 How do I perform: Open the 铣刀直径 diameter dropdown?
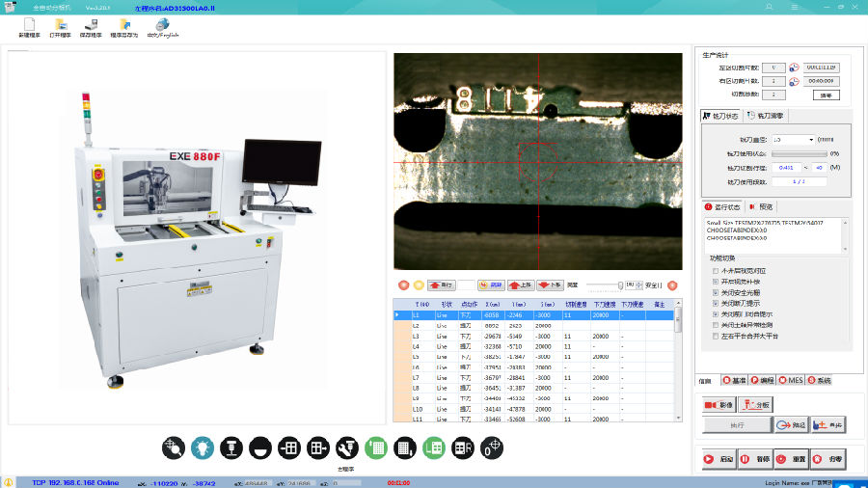810,140
